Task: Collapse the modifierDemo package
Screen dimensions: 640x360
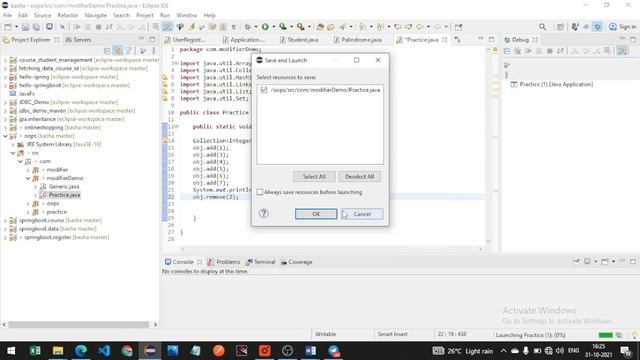Action: pos(28,178)
